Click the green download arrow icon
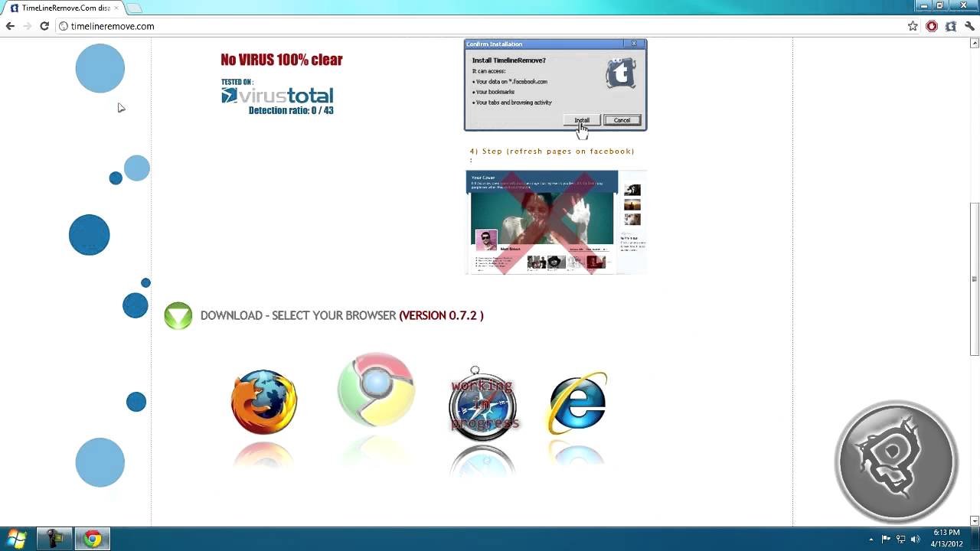980x551 pixels. click(x=178, y=315)
